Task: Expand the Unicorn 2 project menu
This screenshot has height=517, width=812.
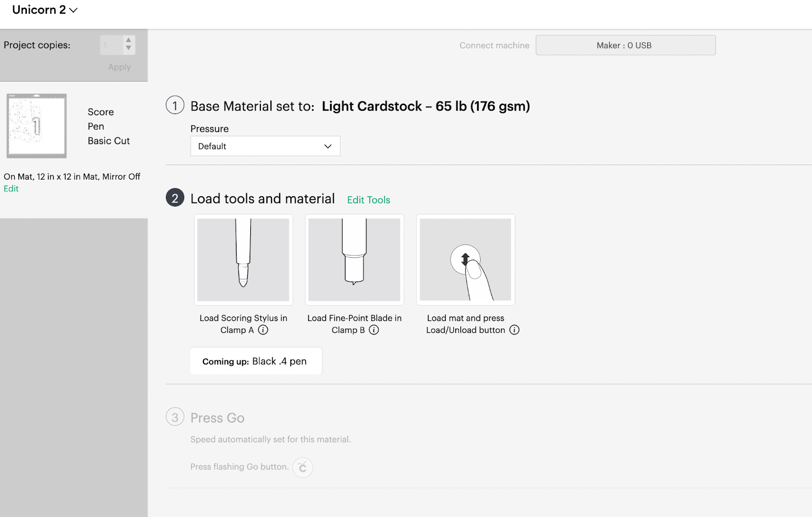Action: pos(45,10)
